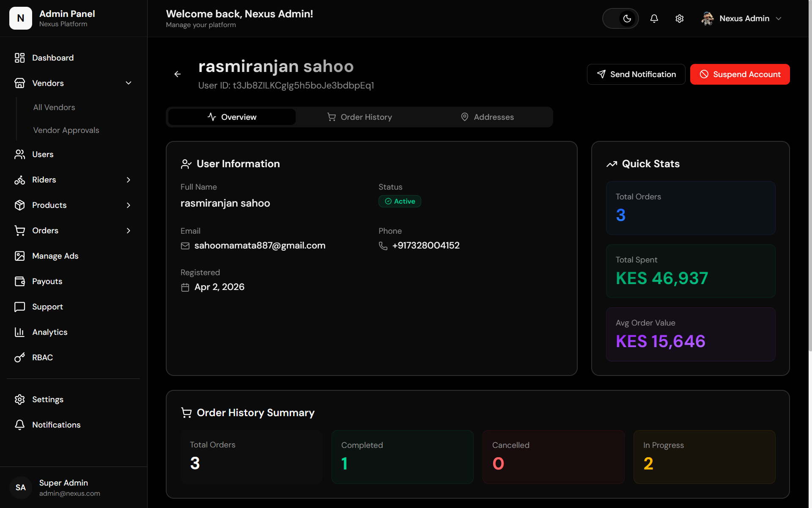Open the Payouts menu label

pyautogui.click(x=47, y=282)
